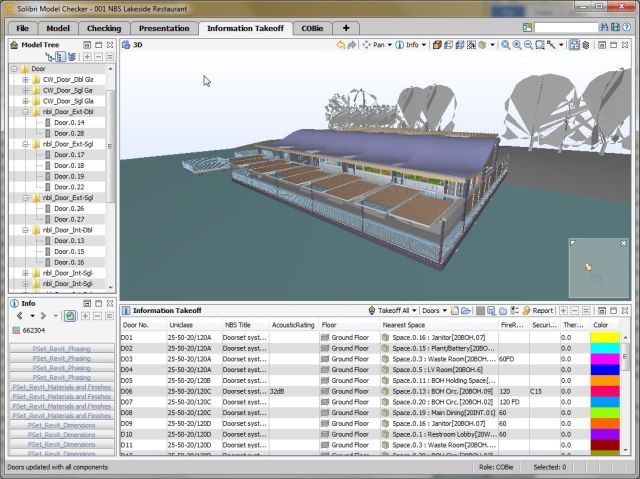Open the COBie tab
This screenshot has width=640, height=479.
click(x=312, y=28)
